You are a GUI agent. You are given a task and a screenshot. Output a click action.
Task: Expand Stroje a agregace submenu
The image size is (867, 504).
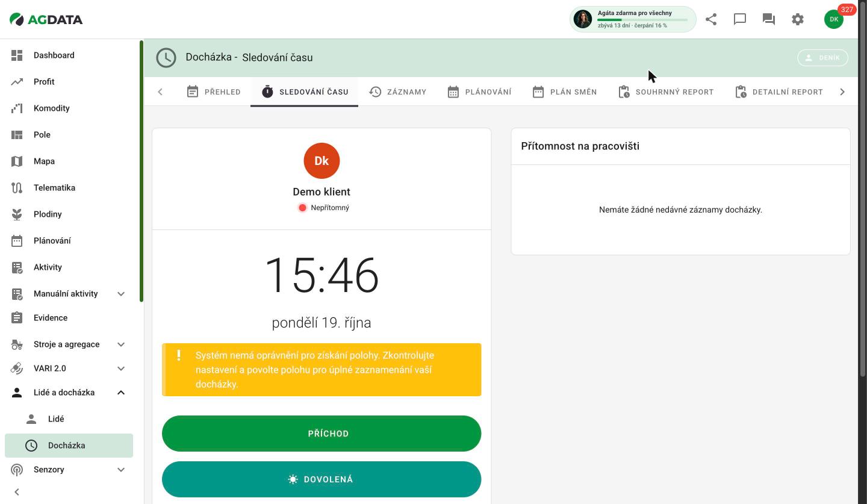click(121, 344)
